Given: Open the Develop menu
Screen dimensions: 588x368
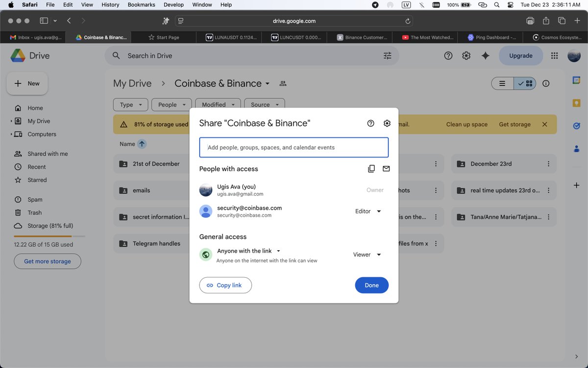Looking at the screenshot, I should pyautogui.click(x=173, y=4).
